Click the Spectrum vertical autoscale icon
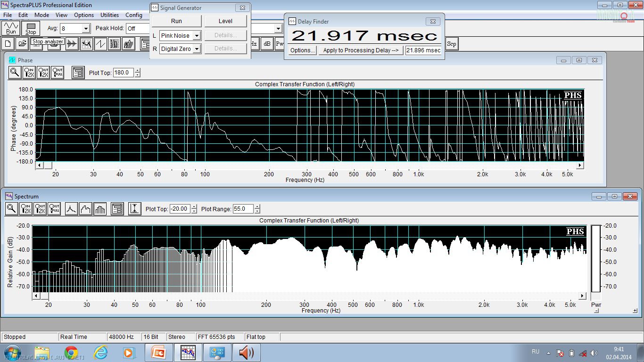Screen dimensions: 644x362 tap(135, 208)
